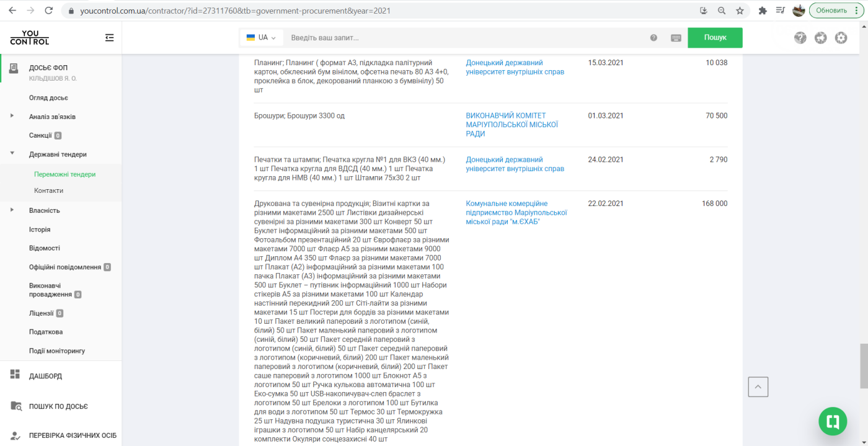Open Донецький університет link dated 15.03.2021
The height and width of the screenshot is (446, 868).
coord(515,67)
